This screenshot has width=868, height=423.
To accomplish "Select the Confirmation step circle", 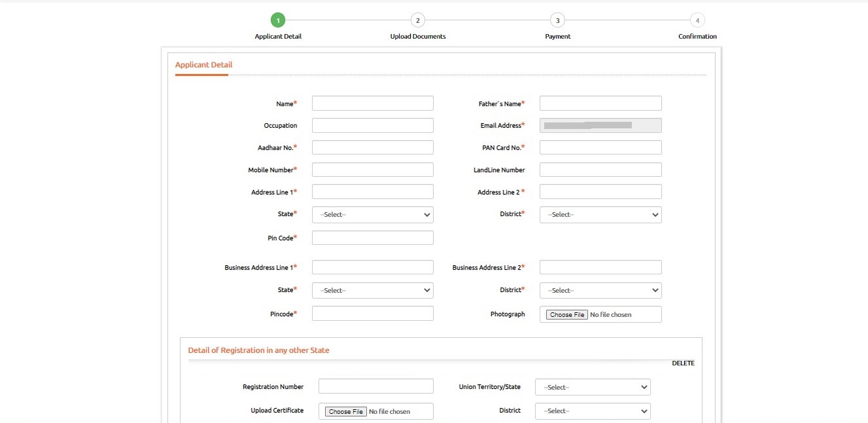I will pos(697,20).
